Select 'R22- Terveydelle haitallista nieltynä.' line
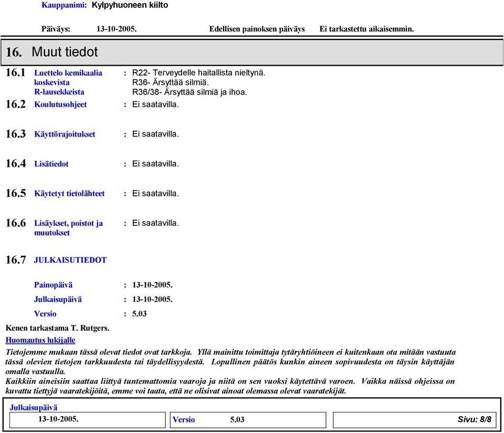Image resolution: width=504 pixels, height=433 pixels. [x=199, y=72]
